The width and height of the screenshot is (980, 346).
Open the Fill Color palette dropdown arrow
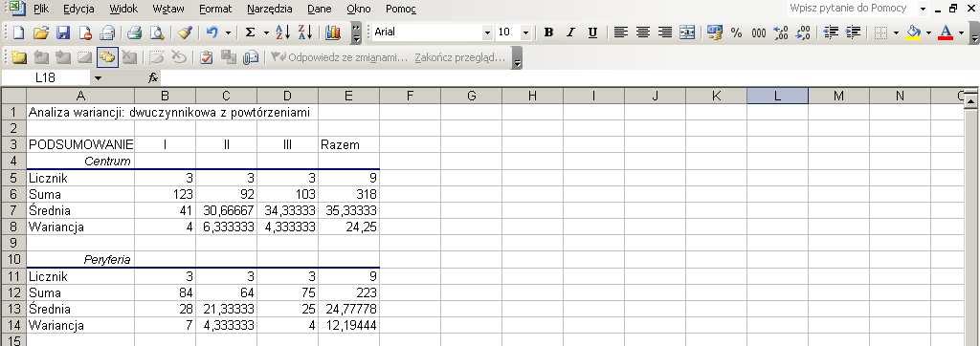click(x=928, y=32)
